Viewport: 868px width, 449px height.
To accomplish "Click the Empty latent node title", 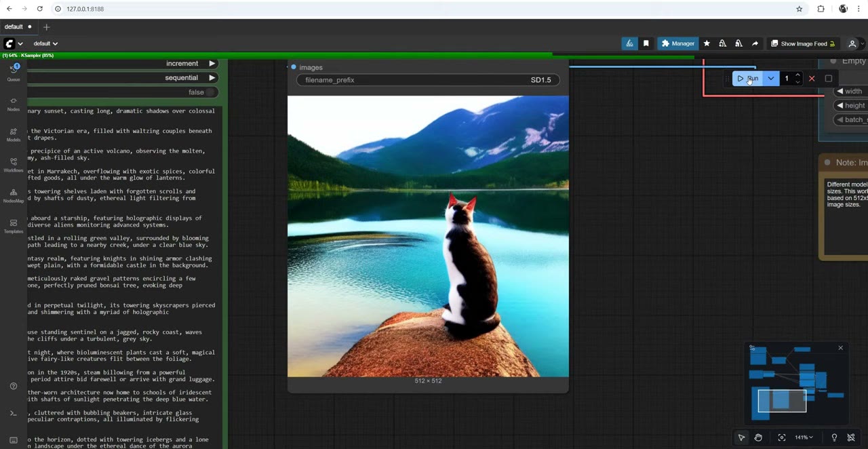I will 854,61.
